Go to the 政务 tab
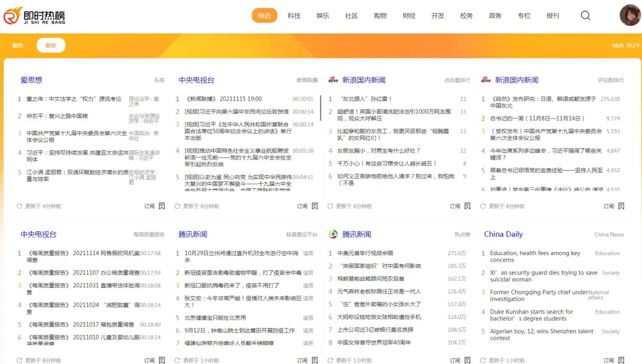This screenshot has width=642, height=364. point(495,16)
